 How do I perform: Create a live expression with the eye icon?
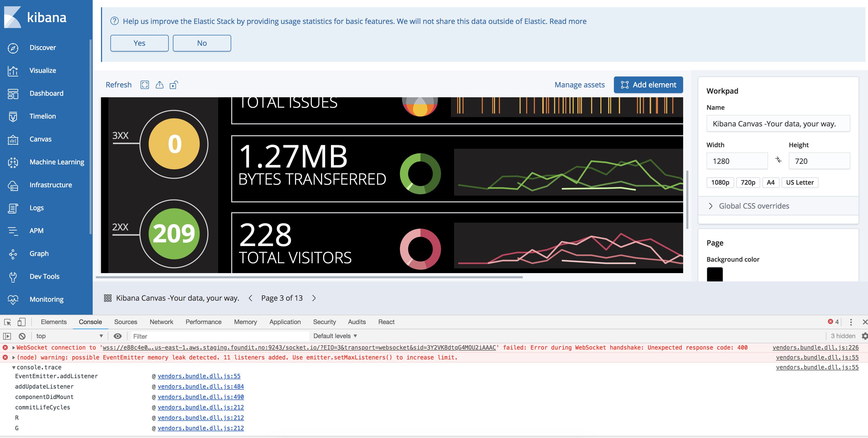[x=118, y=336]
